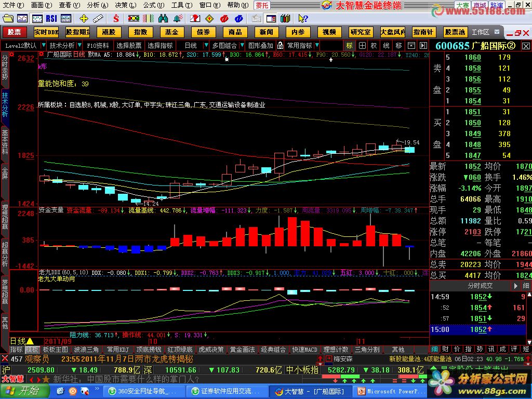Click the help cursor question mark icon
Screen dimensions: 532x399
[303, 18]
